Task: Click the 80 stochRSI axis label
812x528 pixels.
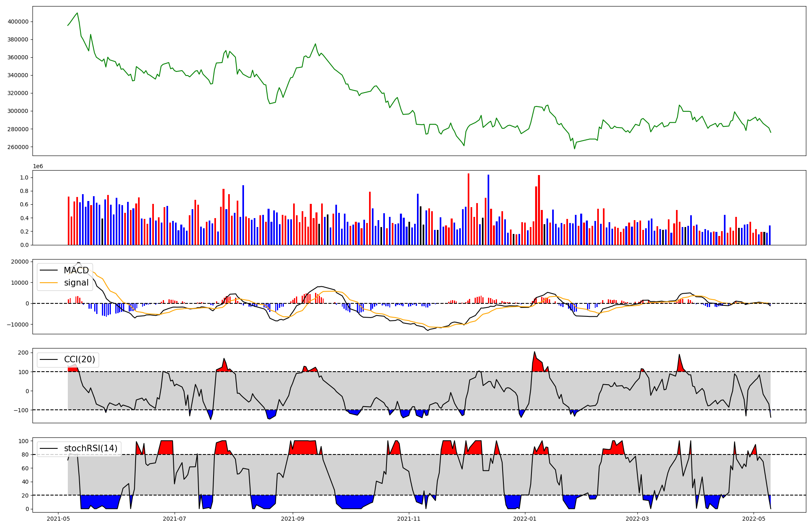Action: coord(25,455)
